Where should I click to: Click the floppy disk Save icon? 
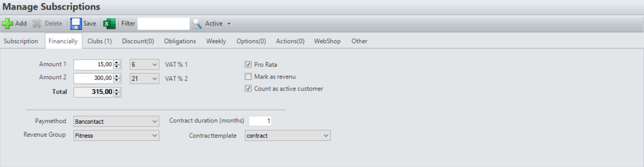(76, 24)
